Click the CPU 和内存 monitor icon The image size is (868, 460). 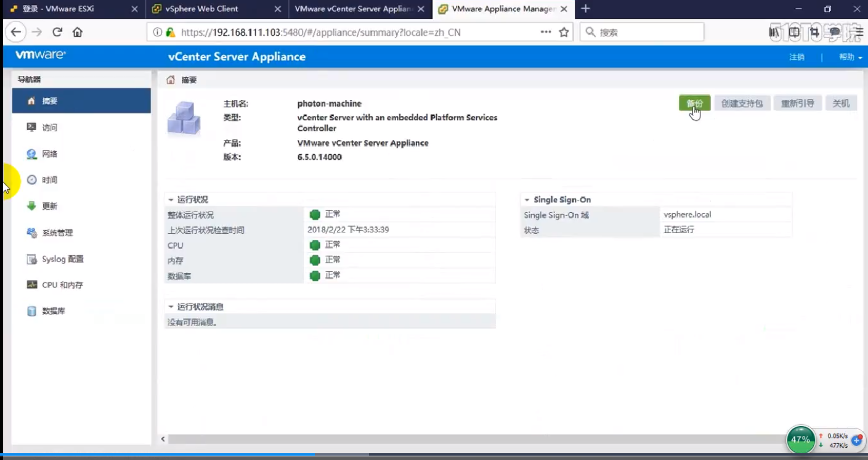(x=31, y=285)
